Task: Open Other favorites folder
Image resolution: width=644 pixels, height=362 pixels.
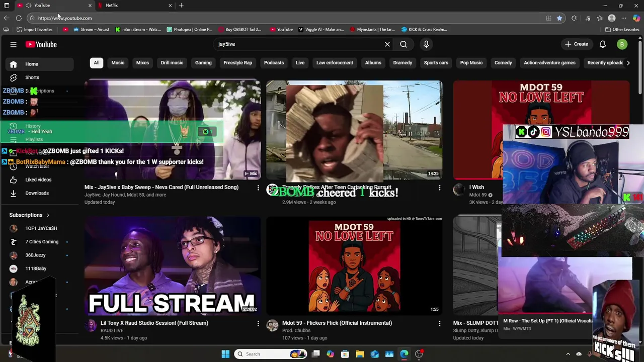Action: [x=622, y=29]
